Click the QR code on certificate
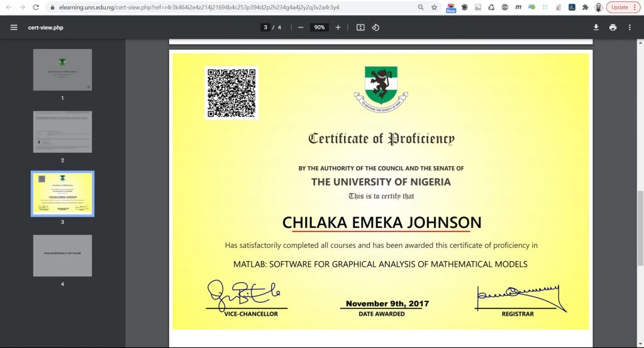The image size is (644, 348). (x=231, y=93)
